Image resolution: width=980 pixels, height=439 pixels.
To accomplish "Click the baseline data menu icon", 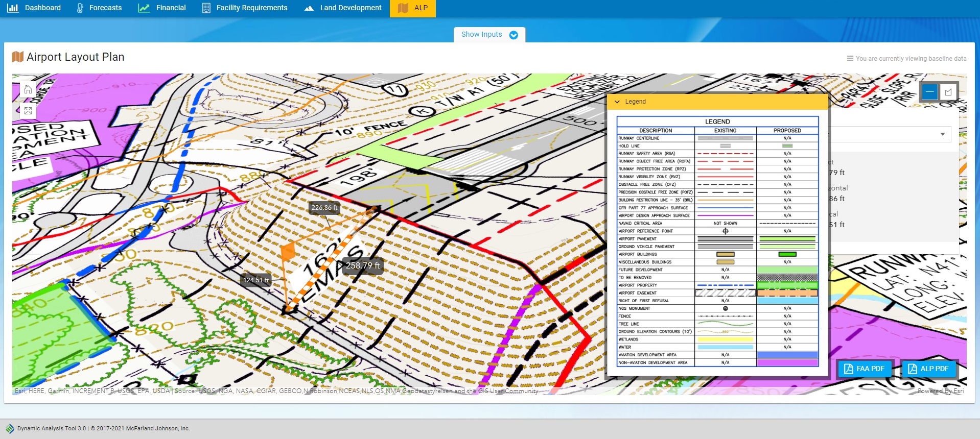I will tap(850, 58).
